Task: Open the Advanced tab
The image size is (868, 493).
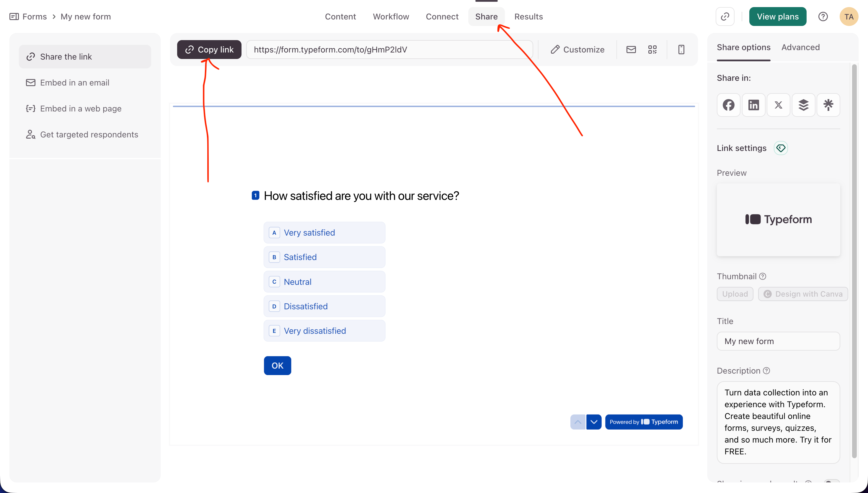Action: click(800, 47)
